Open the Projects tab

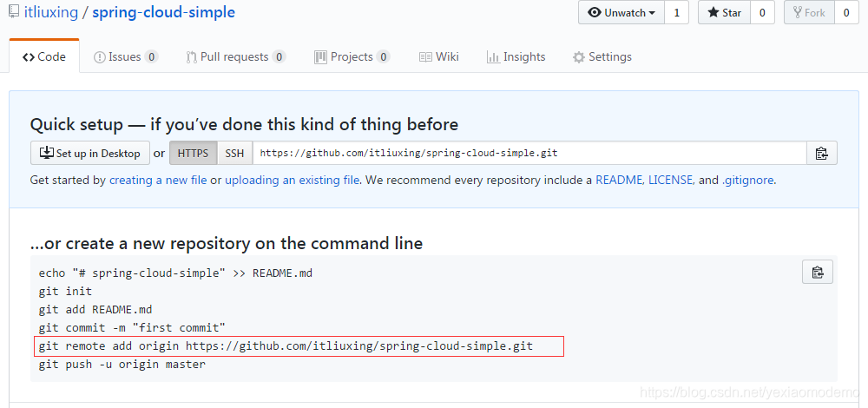click(352, 57)
